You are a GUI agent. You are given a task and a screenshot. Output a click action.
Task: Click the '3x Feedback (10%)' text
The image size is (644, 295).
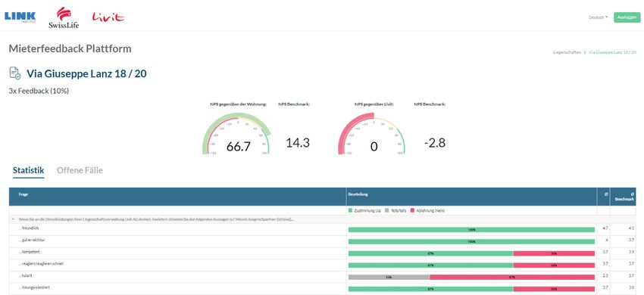coord(39,91)
